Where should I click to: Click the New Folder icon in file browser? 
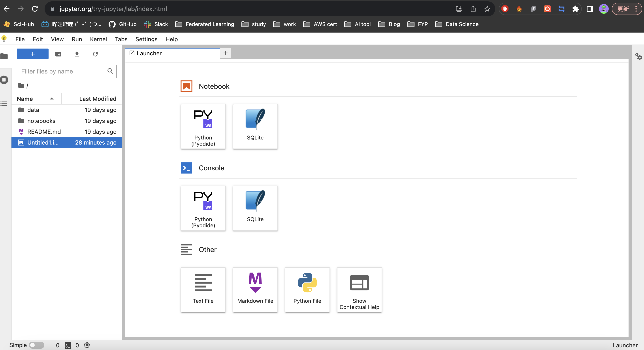click(58, 54)
